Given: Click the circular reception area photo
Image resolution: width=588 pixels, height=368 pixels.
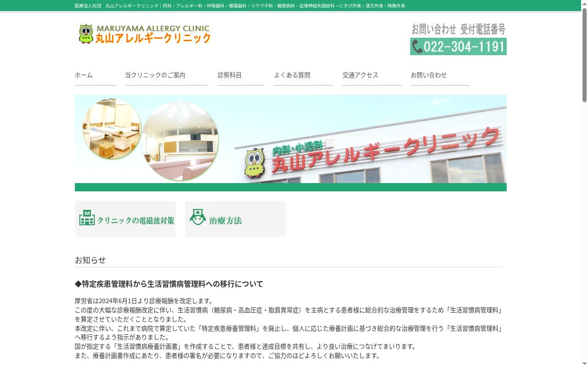Looking at the screenshot, I should click(180, 141).
